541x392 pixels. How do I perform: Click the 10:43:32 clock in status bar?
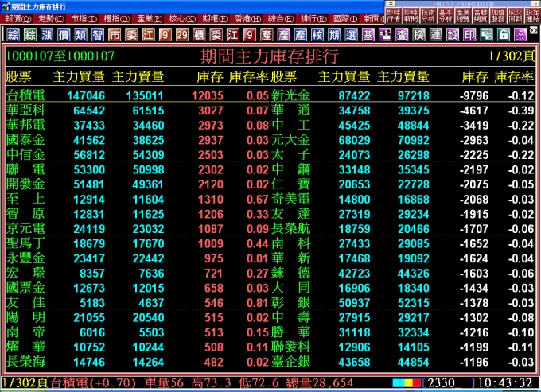[x=505, y=382]
